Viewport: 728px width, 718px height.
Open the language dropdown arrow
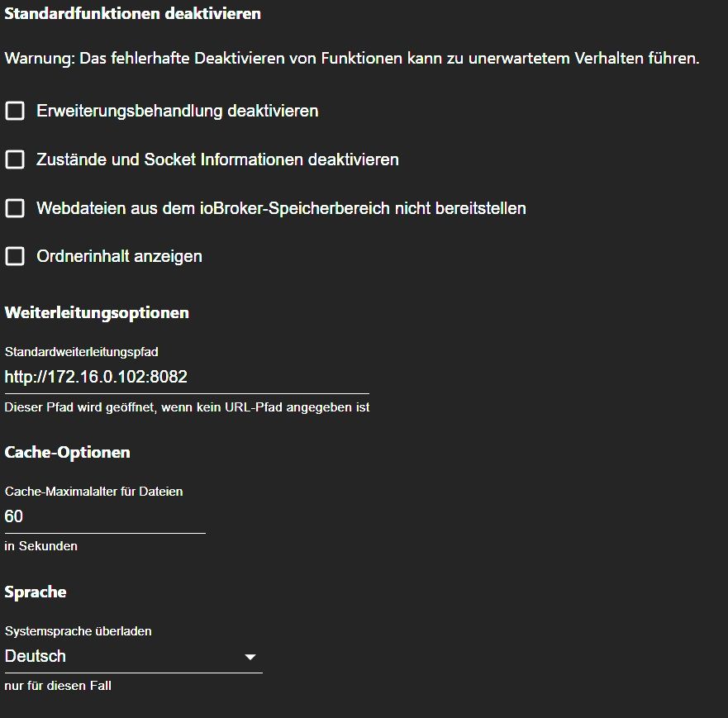point(250,658)
